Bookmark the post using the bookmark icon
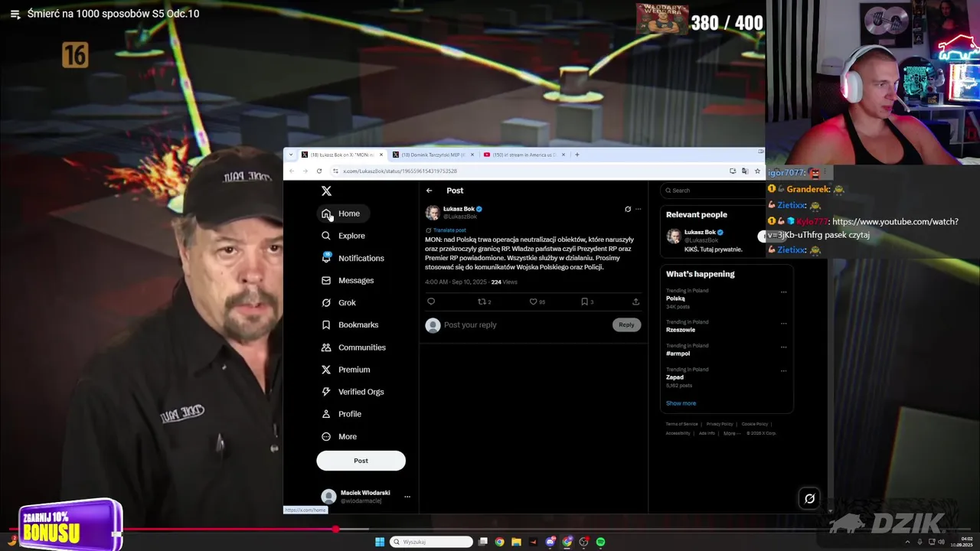The height and width of the screenshot is (551, 980). tap(586, 302)
